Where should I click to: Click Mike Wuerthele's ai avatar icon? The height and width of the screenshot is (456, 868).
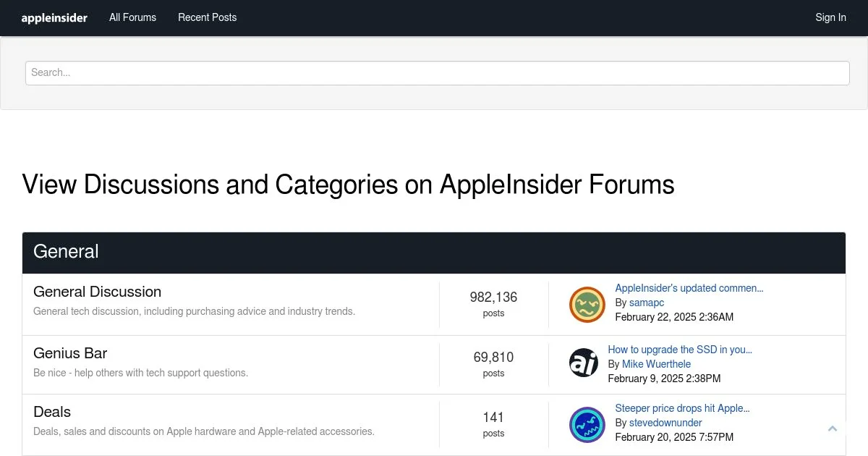coord(583,363)
